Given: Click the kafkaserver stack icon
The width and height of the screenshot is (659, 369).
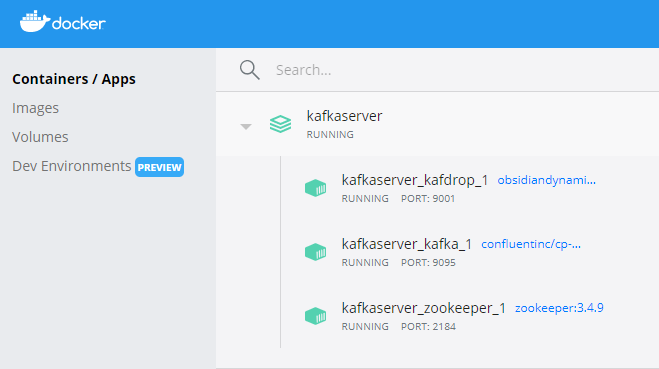Looking at the screenshot, I should point(280,124).
